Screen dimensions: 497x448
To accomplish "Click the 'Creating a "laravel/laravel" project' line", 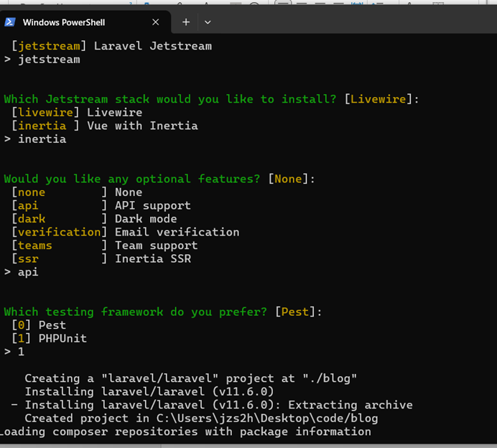I will 191,378.
